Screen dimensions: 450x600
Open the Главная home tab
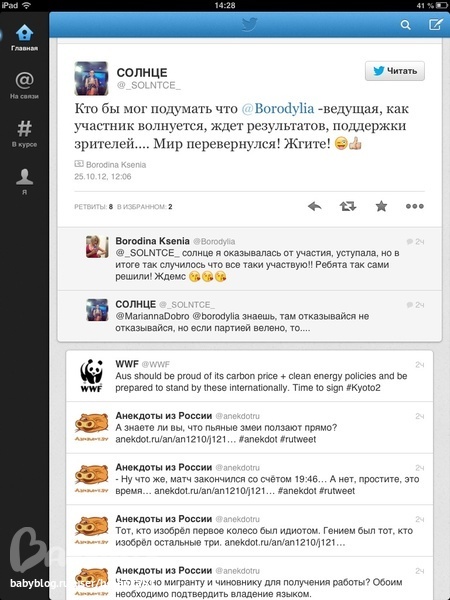pyautogui.click(x=24, y=38)
